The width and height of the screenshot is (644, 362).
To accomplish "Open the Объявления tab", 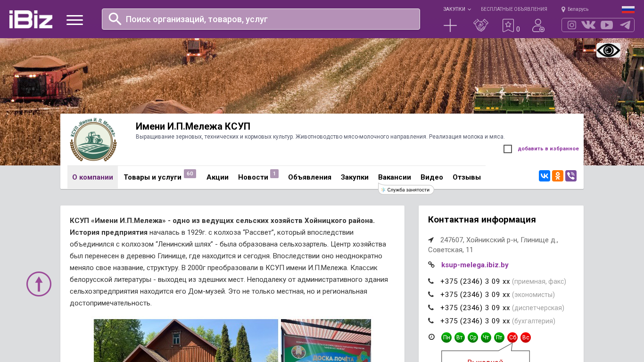I will tap(310, 177).
